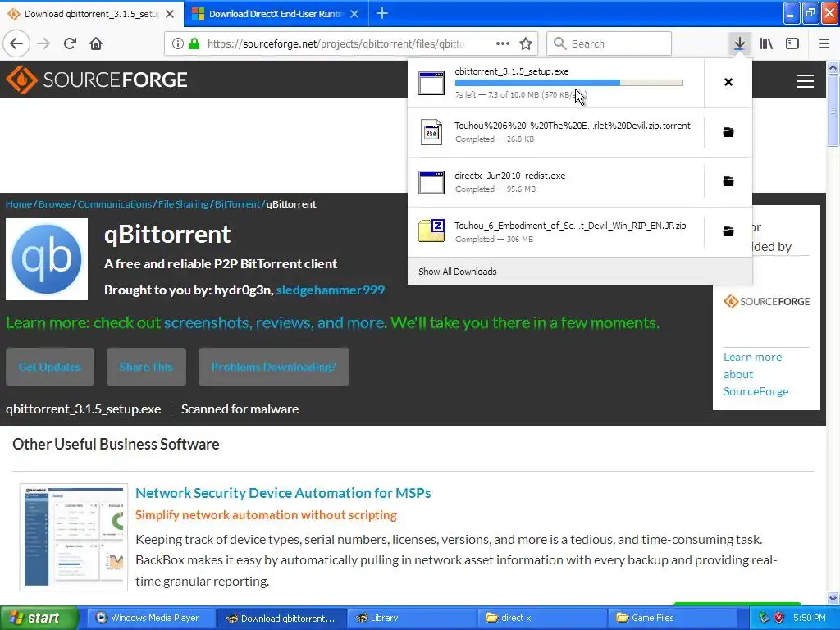
Task: Click the qBittorrent project logo
Action: (47, 258)
